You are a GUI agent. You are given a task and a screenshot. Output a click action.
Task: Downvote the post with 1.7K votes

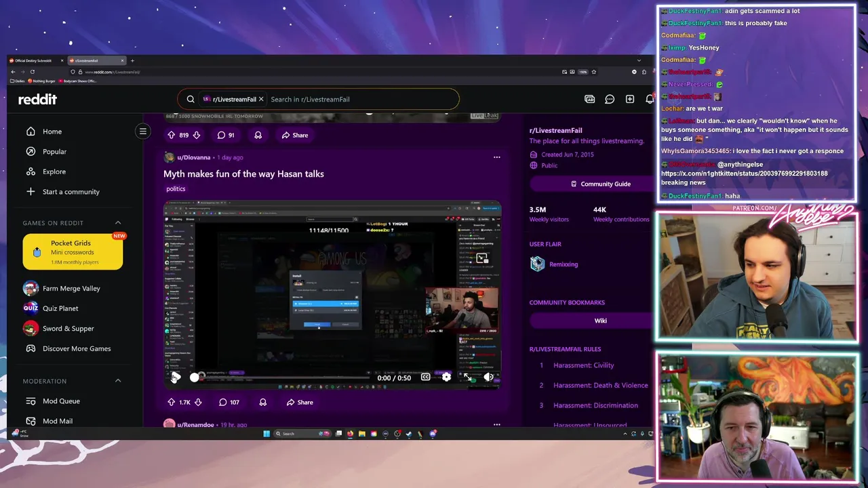coord(198,403)
